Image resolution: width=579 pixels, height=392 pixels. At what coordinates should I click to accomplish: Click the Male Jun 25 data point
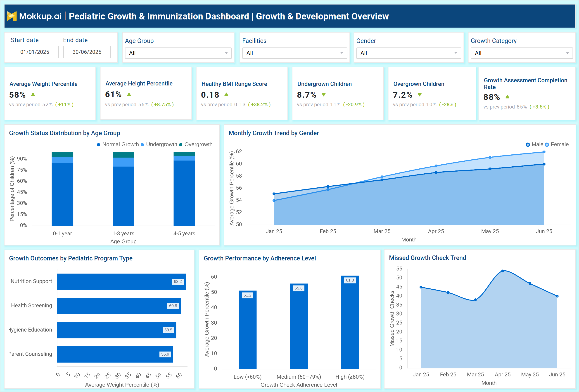544,164
